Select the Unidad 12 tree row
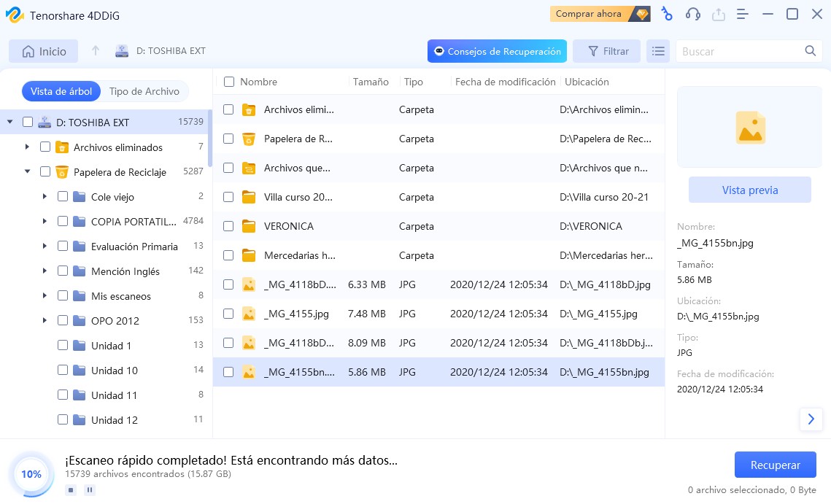This screenshot has height=504, width=831. pos(106,419)
